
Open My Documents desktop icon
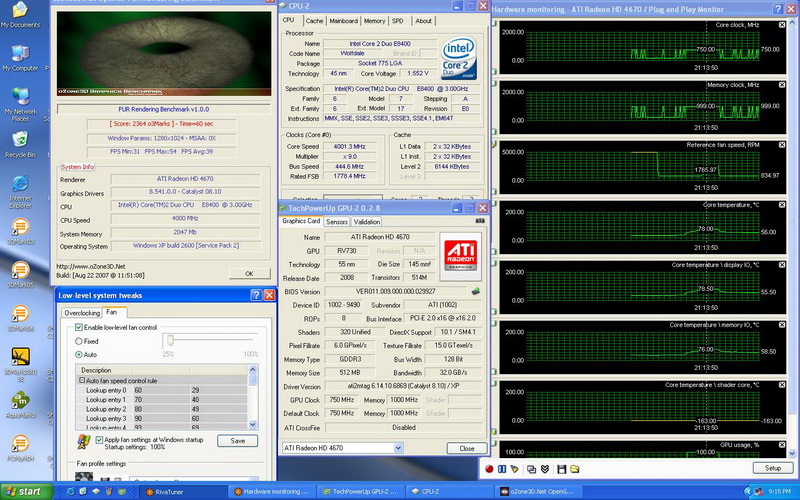click(x=20, y=14)
